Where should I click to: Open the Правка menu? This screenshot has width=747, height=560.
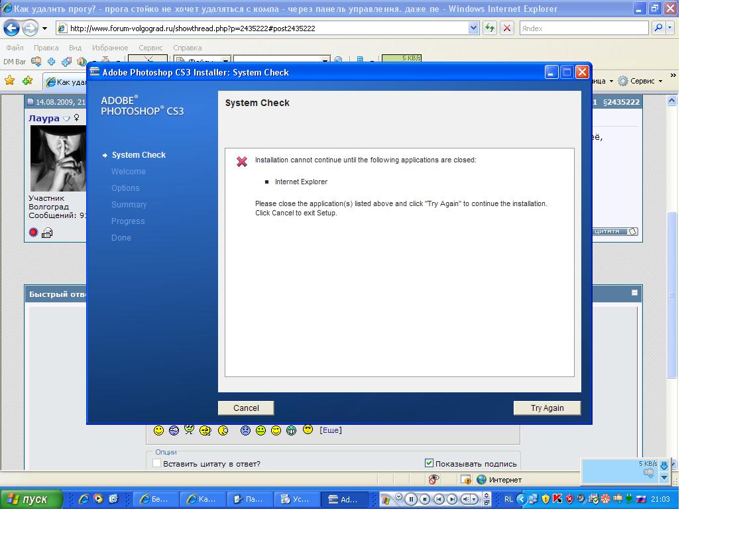tap(46, 48)
